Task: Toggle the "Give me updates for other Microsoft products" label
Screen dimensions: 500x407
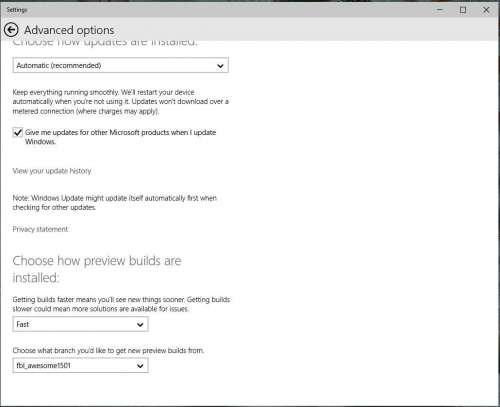Action: [120, 137]
